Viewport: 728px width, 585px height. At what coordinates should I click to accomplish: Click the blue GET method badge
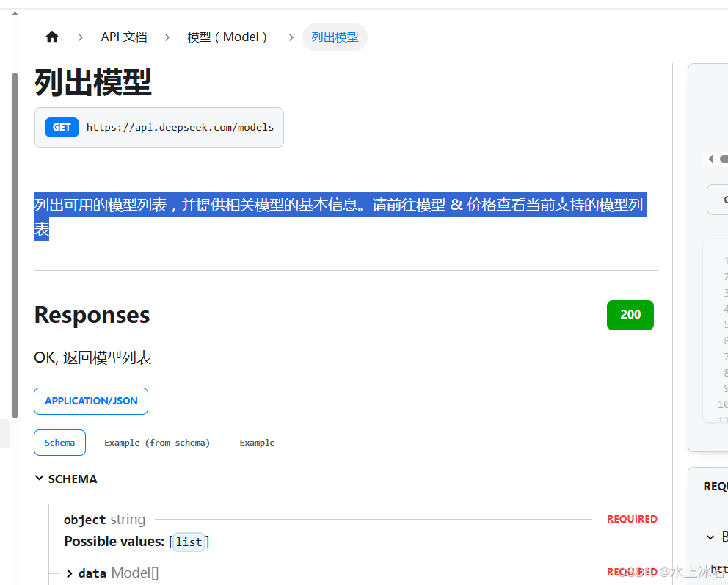click(62, 127)
